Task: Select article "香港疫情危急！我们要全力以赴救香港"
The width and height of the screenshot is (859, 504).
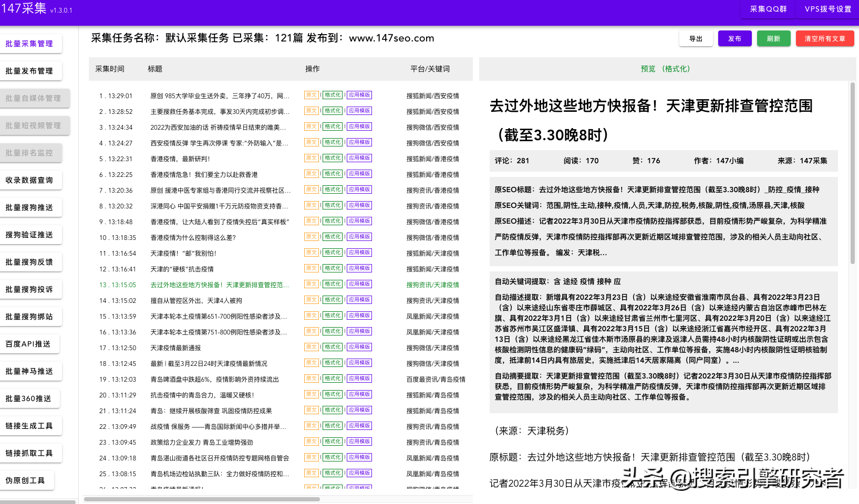Action: [x=204, y=175]
